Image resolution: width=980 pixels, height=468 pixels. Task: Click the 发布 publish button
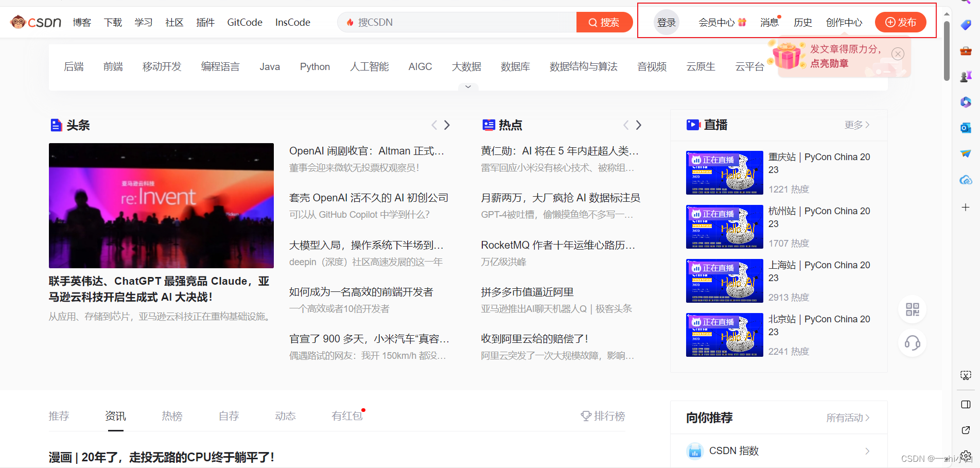tap(901, 22)
